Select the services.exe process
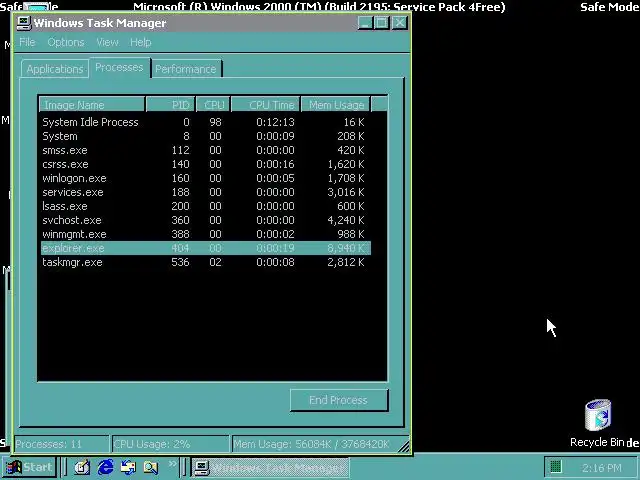 [206, 192]
